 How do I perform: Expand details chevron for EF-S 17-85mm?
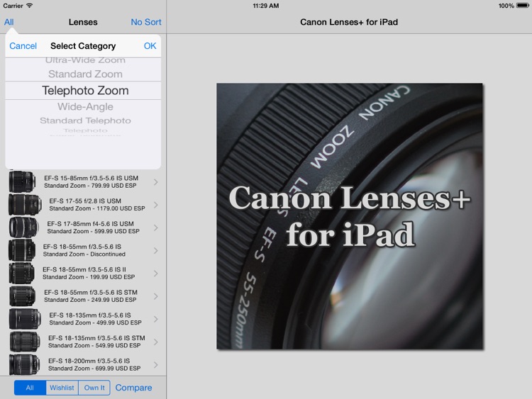[156, 227]
